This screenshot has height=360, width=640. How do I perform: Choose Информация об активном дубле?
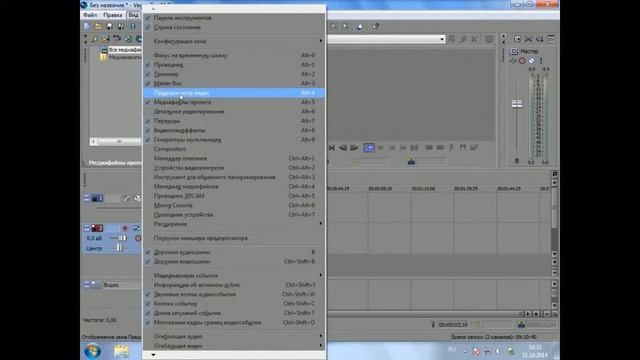235,285
